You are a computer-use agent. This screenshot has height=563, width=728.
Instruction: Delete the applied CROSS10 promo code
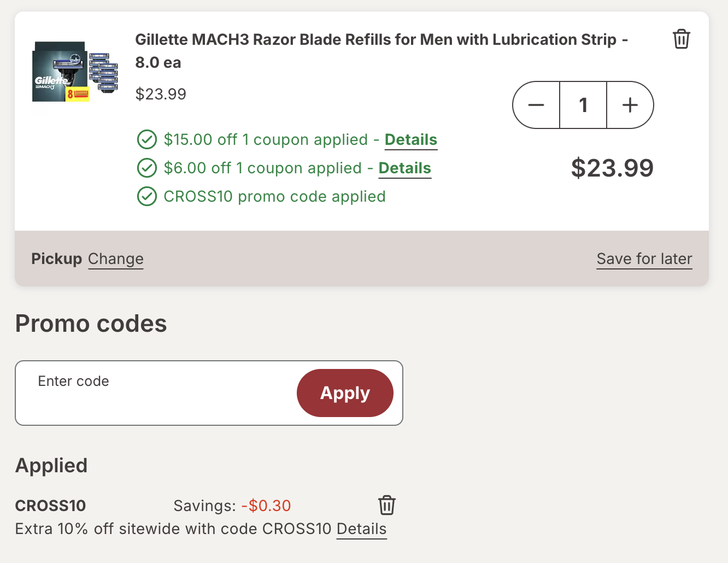pyautogui.click(x=386, y=505)
